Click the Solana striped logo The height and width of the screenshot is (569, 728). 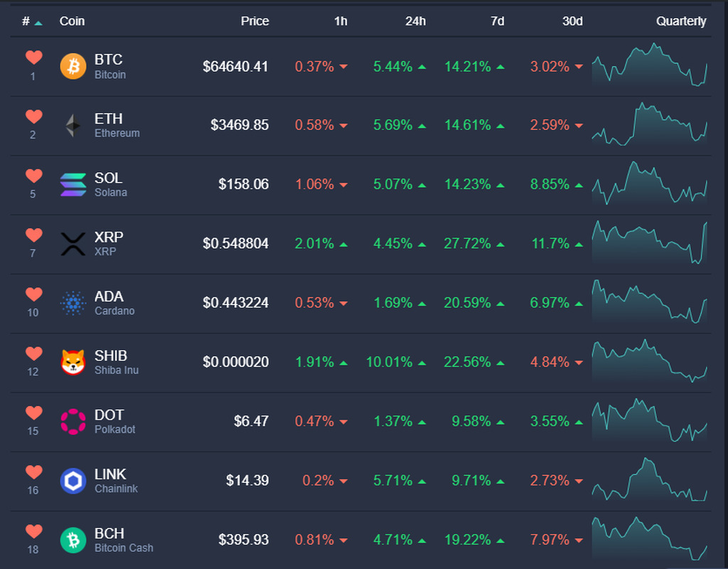click(x=73, y=185)
